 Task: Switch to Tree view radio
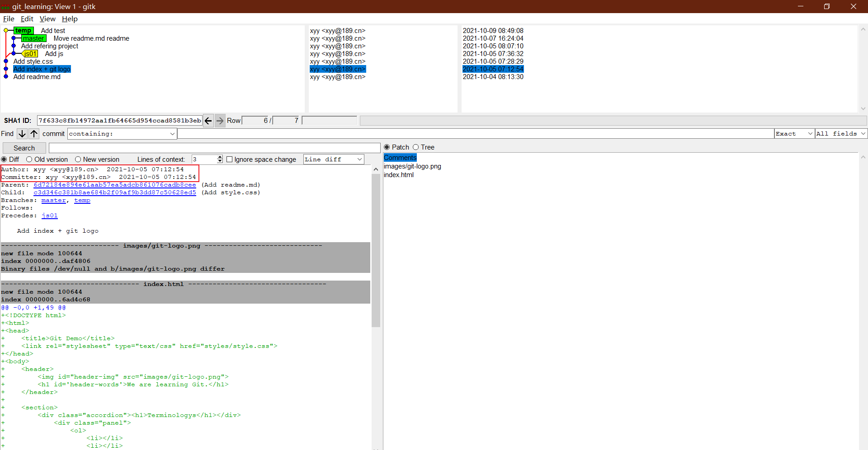416,147
